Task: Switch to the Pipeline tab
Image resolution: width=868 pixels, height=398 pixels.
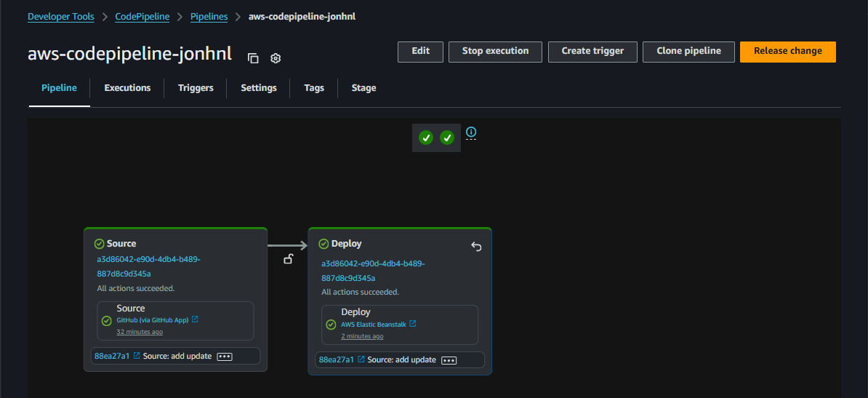Action: [59, 87]
